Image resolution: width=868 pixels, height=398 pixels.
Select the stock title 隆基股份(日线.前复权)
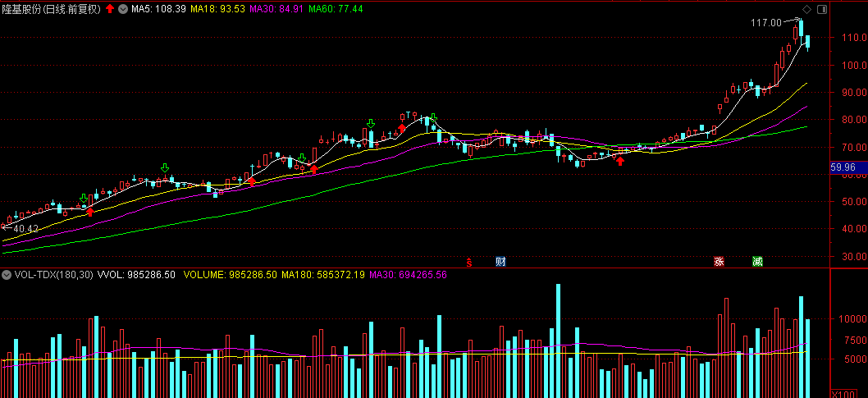pyautogui.click(x=52, y=9)
